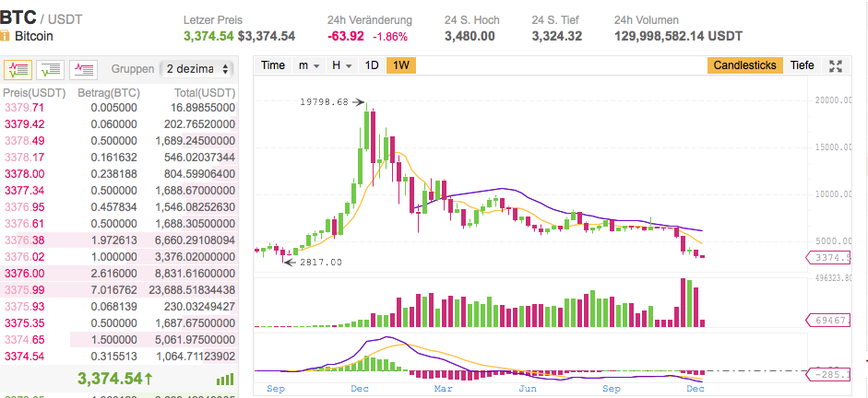Show sell orders only view
Viewport: 868px width, 398px height.
point(85,68)
